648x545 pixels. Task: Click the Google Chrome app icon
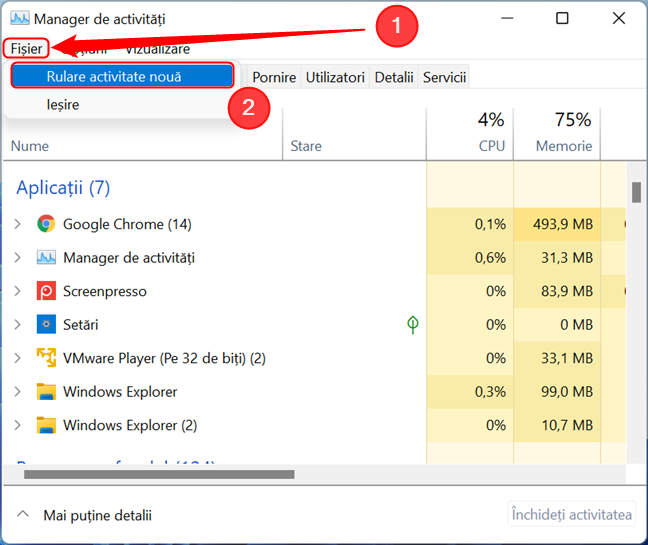pyautogui.click(x=46, y=224)
